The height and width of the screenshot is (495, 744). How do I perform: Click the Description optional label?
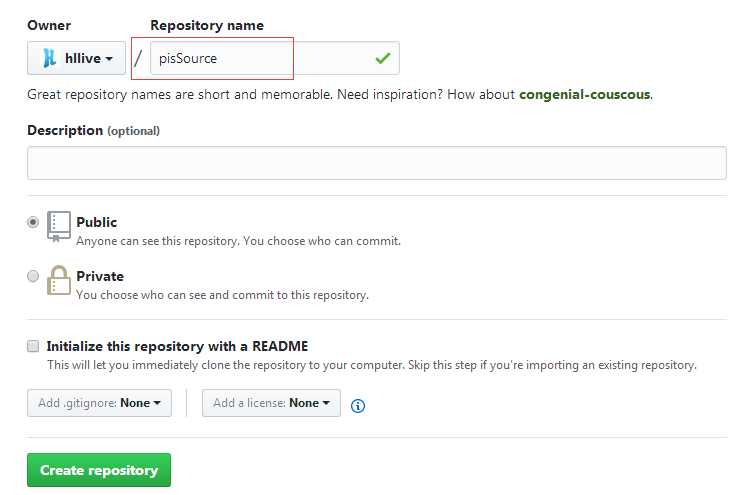coord(93,131)
